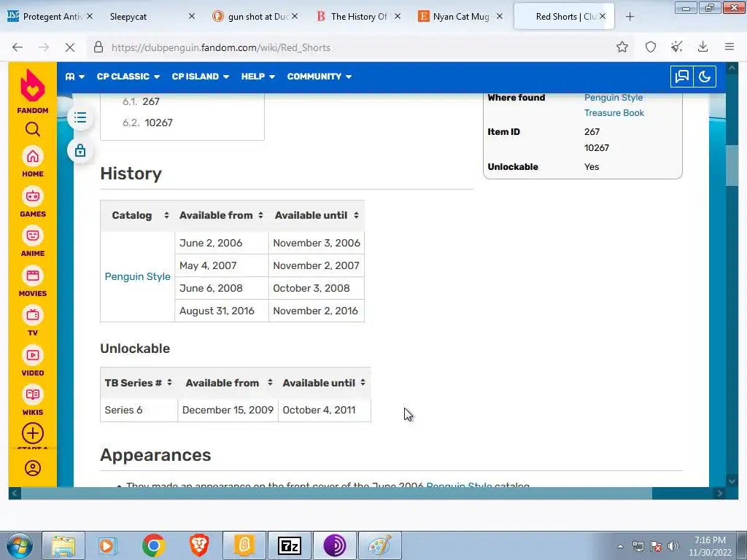Image resolution: width=747 pixels, height=560 pixels.
Task: Sort Unlockable table by Available until
Action: [325, 383]
